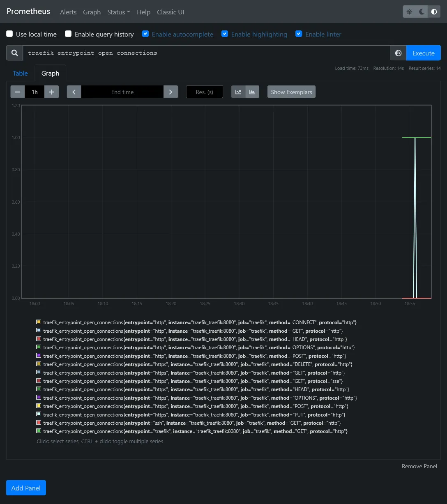Select the auto theme icon
The image size is (447, 504).
tap(434, 12)
